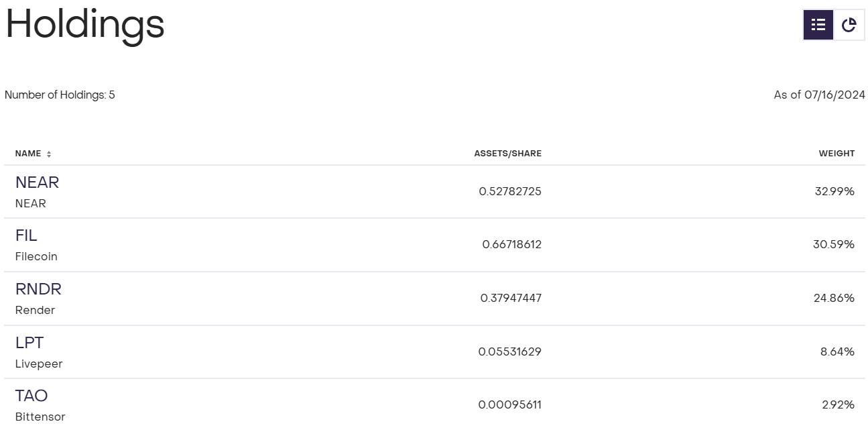This screenshot has width=868, height=430.
Task: Sort holdings by NAME arrow
Action: [49, 154]
